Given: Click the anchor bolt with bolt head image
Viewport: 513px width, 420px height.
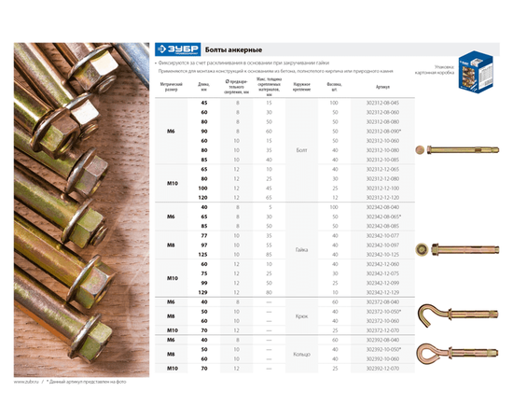Looking at the screenshot, I should click(463, 150).
